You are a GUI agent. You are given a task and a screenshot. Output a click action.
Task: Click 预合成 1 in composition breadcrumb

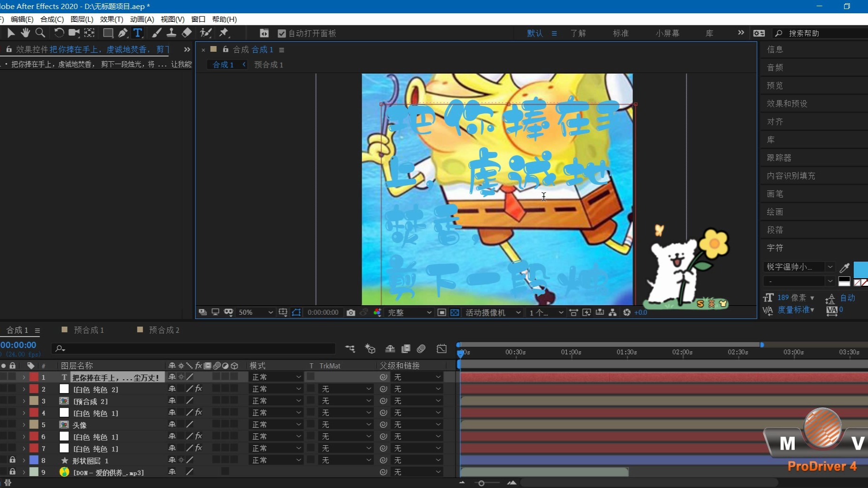[x=268, y=65]
